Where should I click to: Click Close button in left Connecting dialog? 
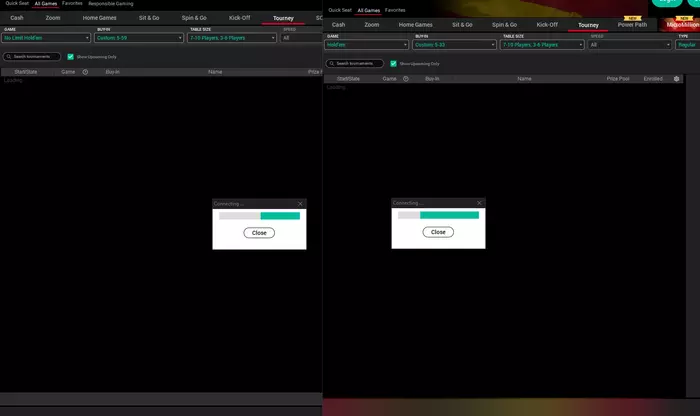(x=259, y=233)
